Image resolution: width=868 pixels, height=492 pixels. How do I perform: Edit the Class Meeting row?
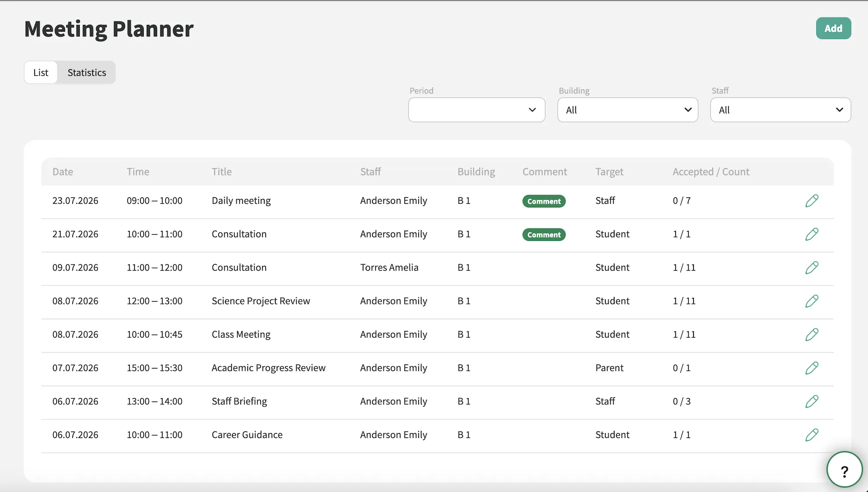(x=812, y=335)
